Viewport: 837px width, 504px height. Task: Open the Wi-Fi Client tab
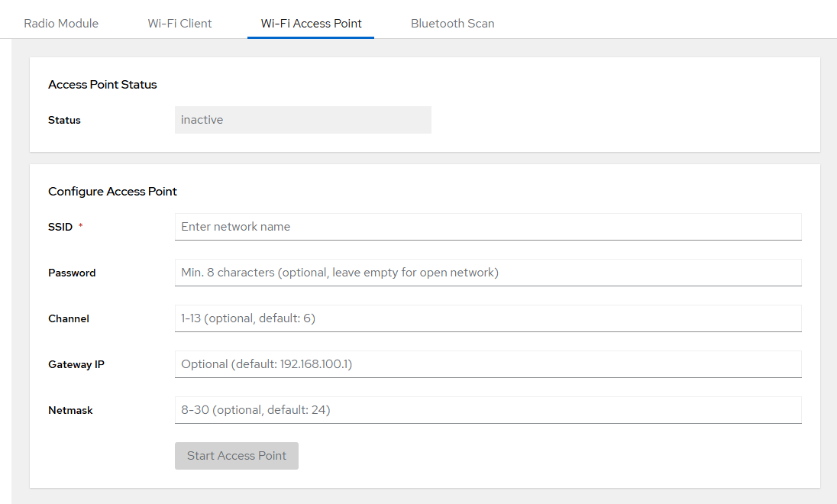pos(179,23)
